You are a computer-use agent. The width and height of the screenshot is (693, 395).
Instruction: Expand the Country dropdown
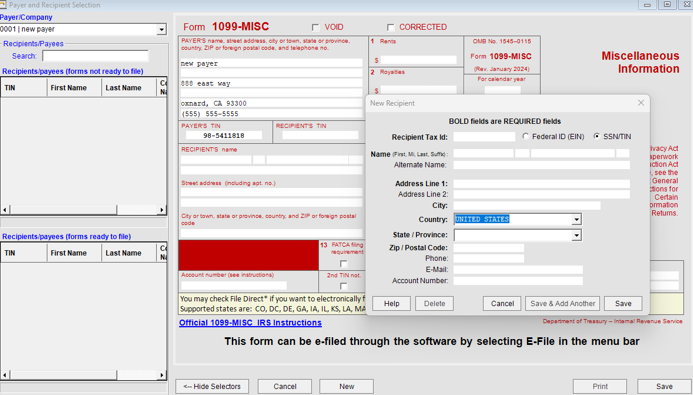(576, 220)
